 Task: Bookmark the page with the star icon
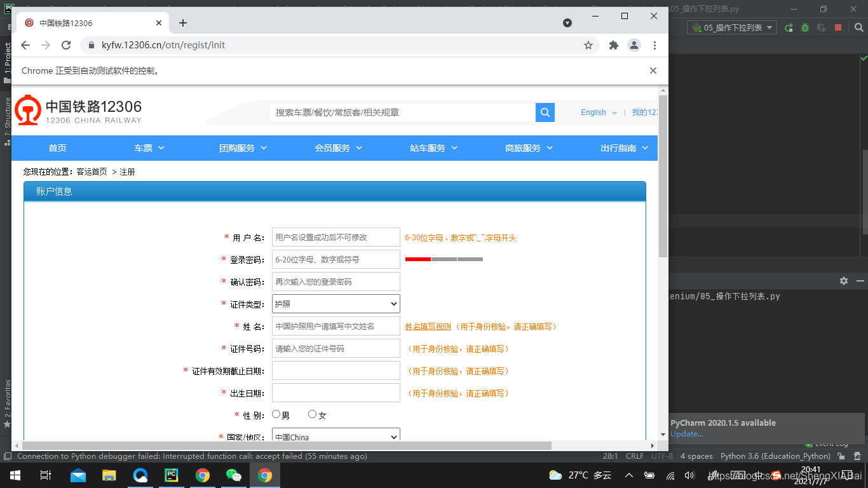pyautogui.click(x=588, y=45)
